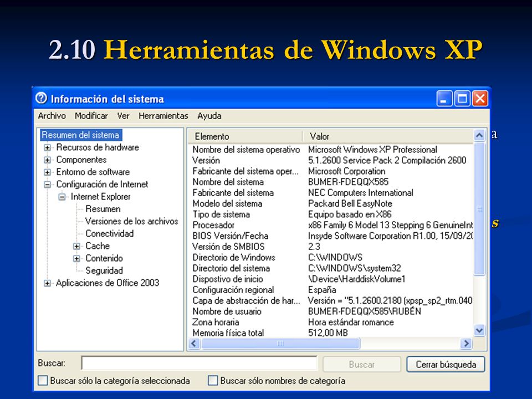Click the Elemento column header
Image resolution: width=532 pixels, height=399 pixels.
pyautogui.click(x=244, y=136)
